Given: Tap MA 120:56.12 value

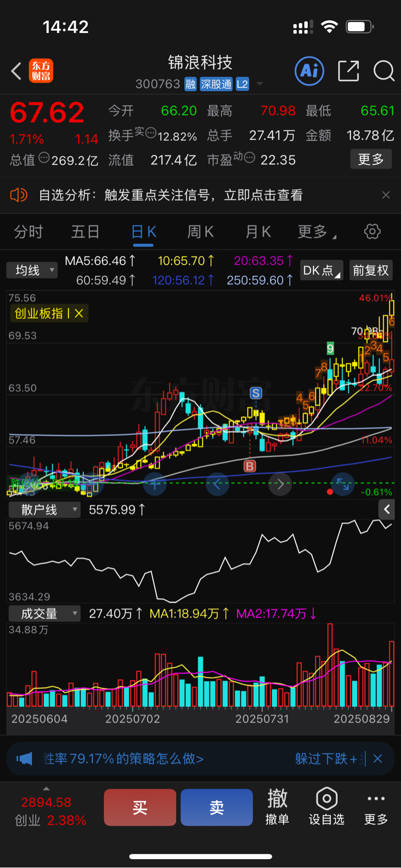Looking at the screenshot, I should pos(183,280).
